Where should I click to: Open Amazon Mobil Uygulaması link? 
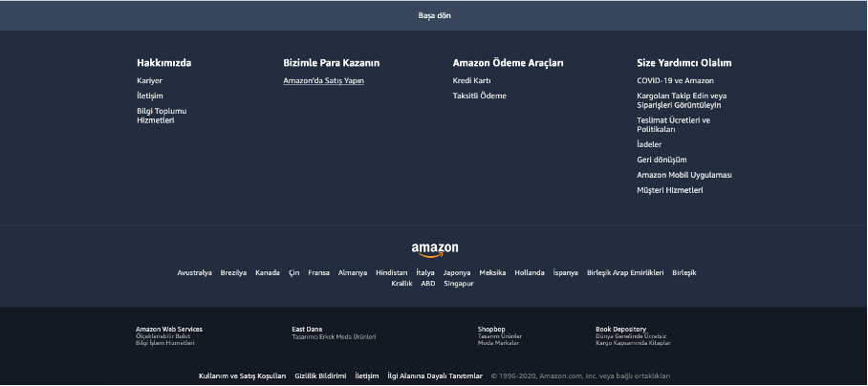pos(684,175)
